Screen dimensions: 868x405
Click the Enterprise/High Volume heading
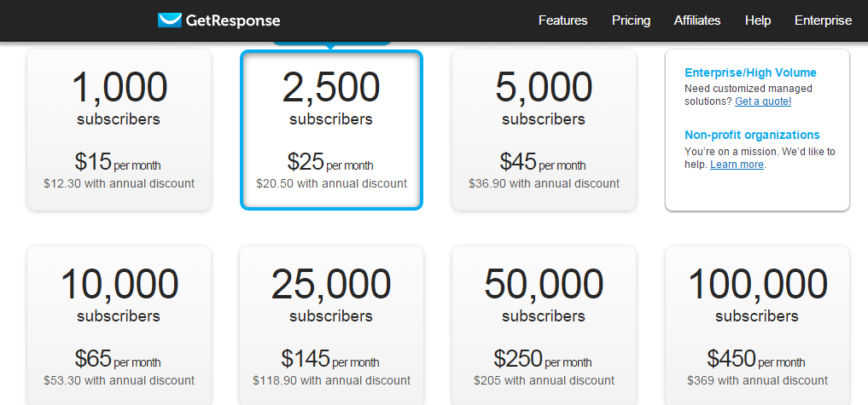750,73
